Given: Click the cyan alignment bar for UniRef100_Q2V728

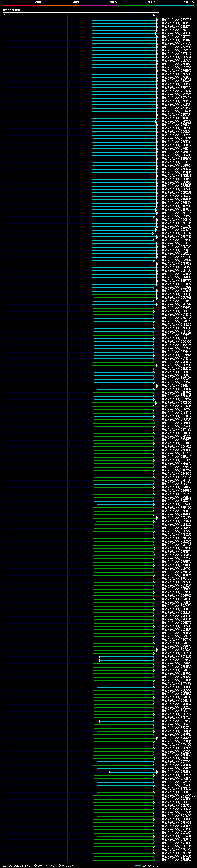Looking at the screenshot, I should 125,20.
